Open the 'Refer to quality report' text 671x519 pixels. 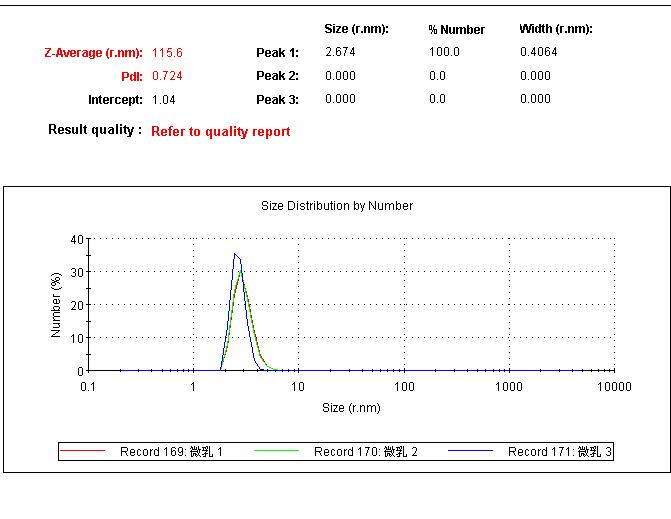pos(220,131)
